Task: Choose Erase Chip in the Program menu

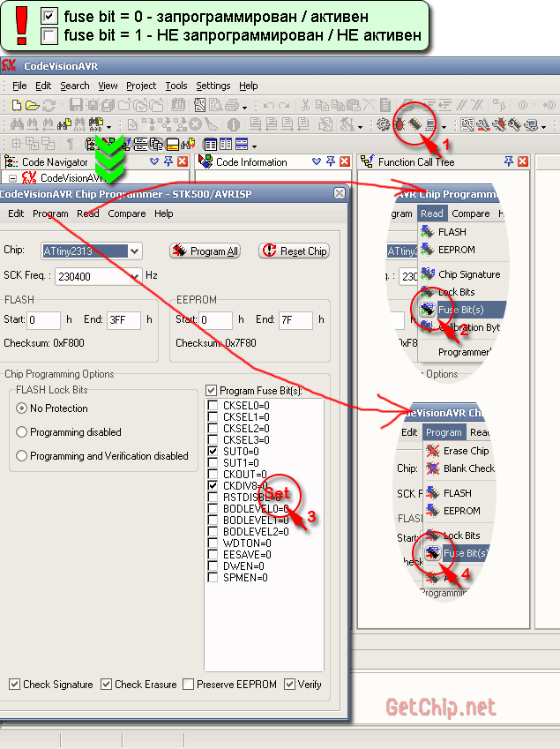Action: coord(465,451)
